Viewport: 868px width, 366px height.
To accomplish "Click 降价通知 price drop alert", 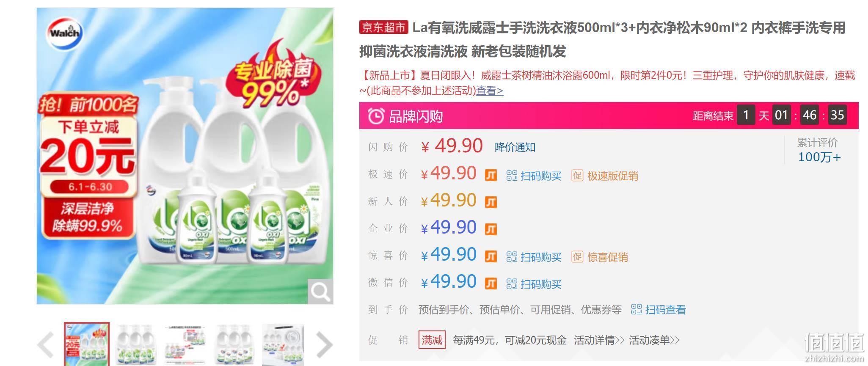I will point(515,147).
